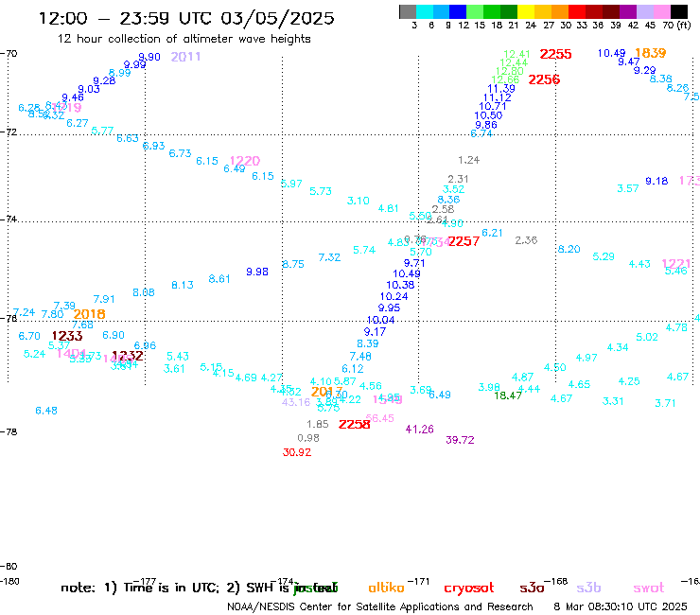The height and width of the screenshot is (615, 700).
Task: Select the wave height value 7.32
Action: [x=329, y=257]
